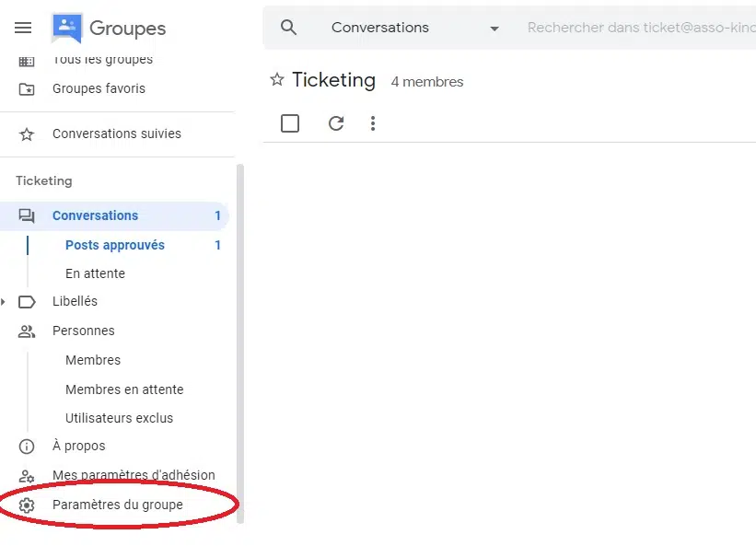Expand the Libellés tree arrow

coord(4,302)
